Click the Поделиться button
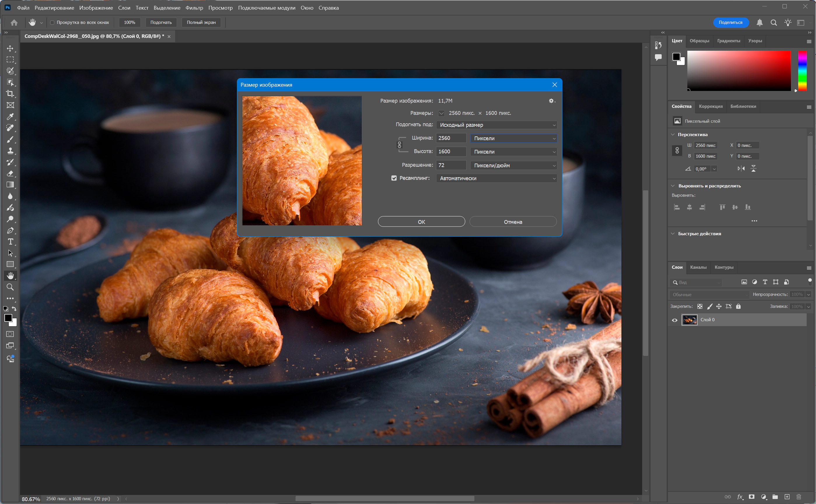This screenshot has height=504, width=816. click(730, 22)
